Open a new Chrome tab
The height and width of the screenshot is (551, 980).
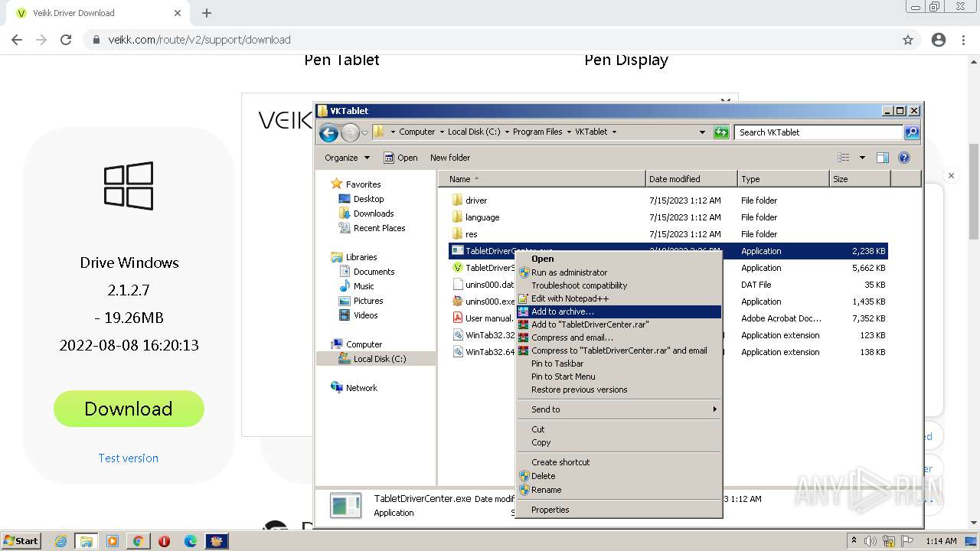pyautogui.click(x=207, y=13)
